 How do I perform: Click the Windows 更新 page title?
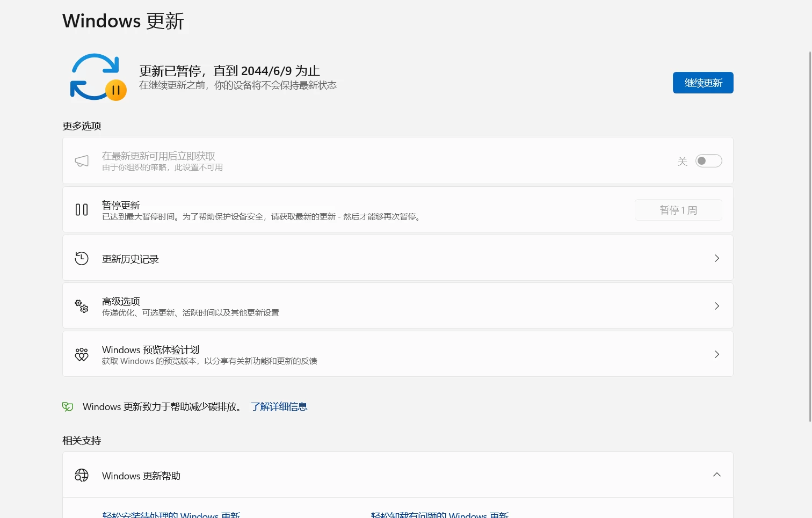pyautogui.click(x=123, y=21)
